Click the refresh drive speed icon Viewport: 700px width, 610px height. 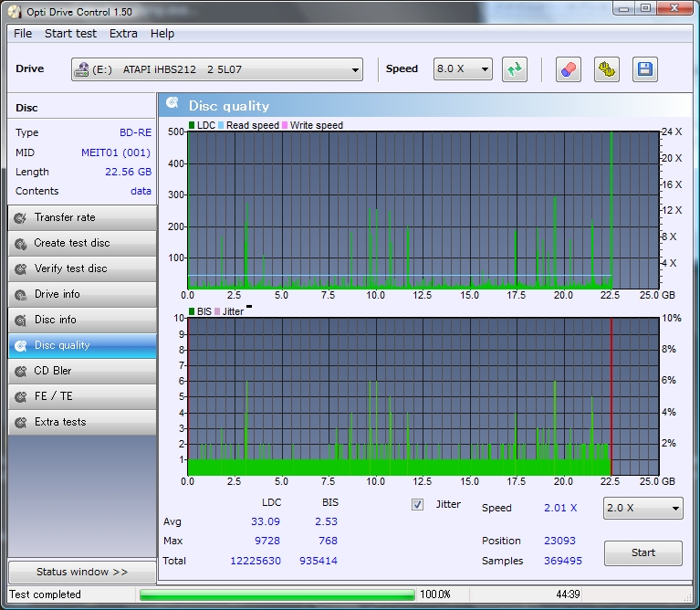pyautogui.click(x=515, y=69)
